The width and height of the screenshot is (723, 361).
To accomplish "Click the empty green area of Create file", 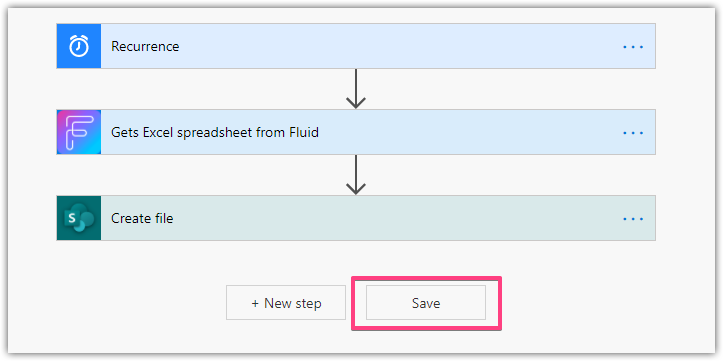I will click(397, 218).
